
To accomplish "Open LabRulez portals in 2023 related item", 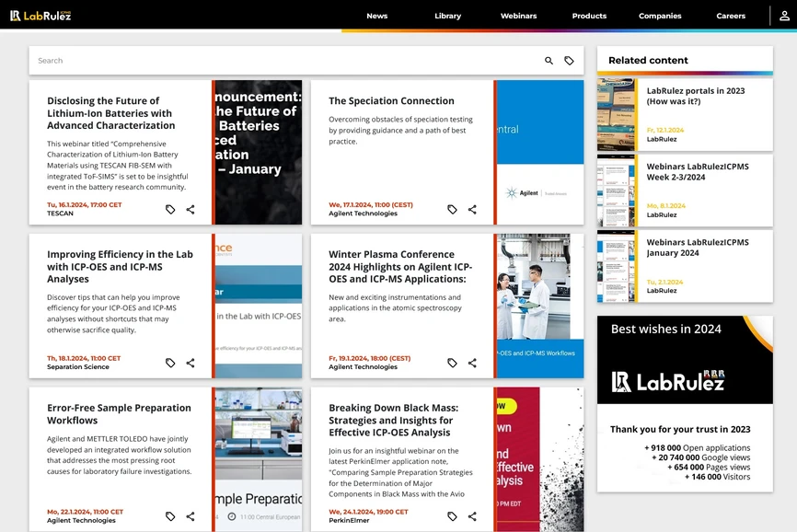I will point(685,114).
